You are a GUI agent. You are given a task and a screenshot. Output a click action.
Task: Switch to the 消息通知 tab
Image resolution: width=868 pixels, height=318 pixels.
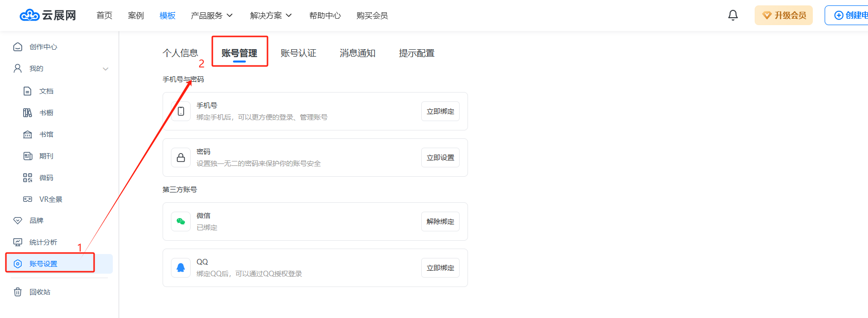357,53
